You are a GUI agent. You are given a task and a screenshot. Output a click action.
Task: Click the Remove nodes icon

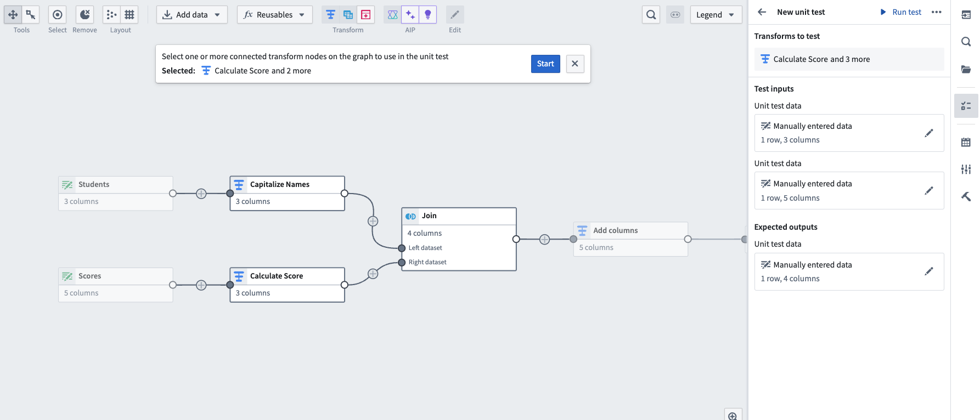coord(85,14)
